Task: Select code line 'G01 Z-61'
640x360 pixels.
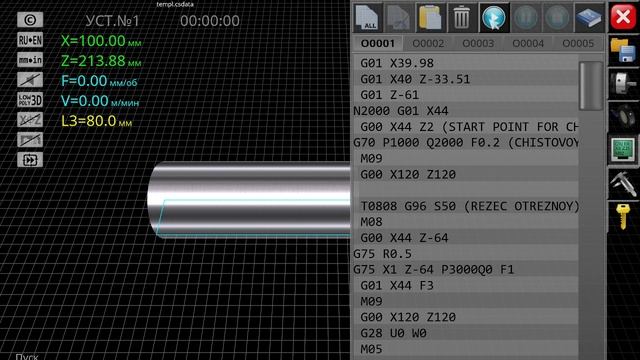Action: (x=465, y=95)
